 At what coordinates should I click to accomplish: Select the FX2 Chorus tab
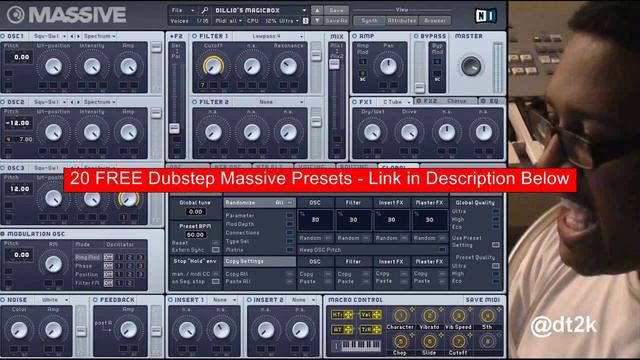[445, 101]
